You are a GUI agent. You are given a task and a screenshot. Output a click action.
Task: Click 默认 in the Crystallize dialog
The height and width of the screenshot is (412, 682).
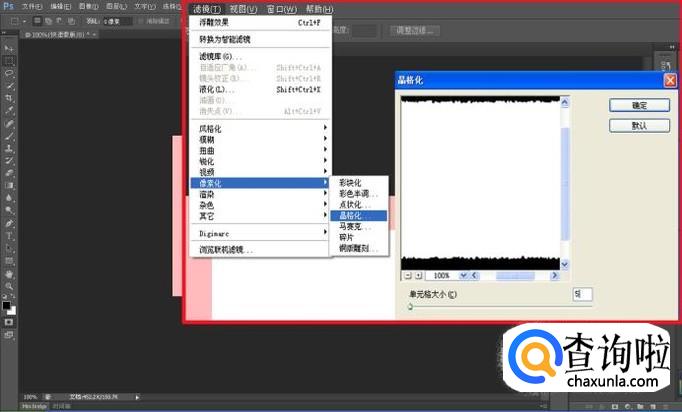pyautogui.click(x=639, y=125)
